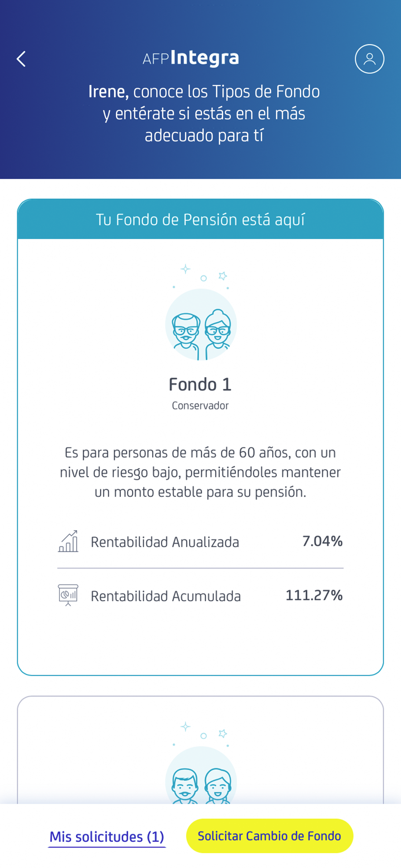Tap the presentation chart Rentabilidad Acumulada icon

pyautogui.click(x=68, y=595)
